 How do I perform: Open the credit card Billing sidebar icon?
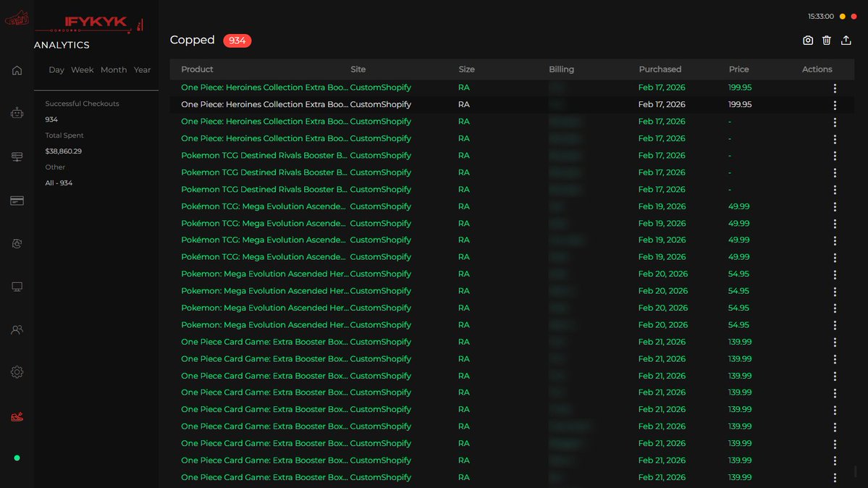(17, 201)
